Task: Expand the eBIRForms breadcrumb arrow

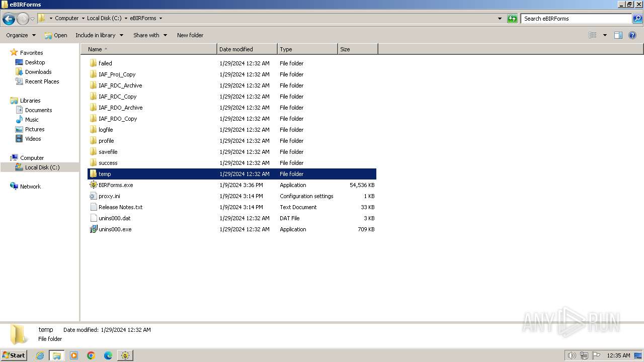Action: point(160,18)
